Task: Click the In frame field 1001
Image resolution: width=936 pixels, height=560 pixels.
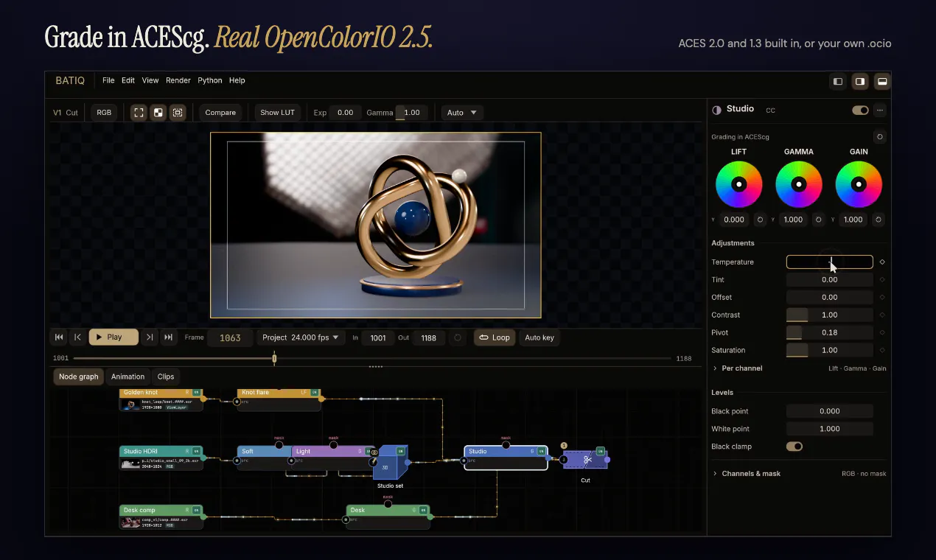Action: pos(378,337)
